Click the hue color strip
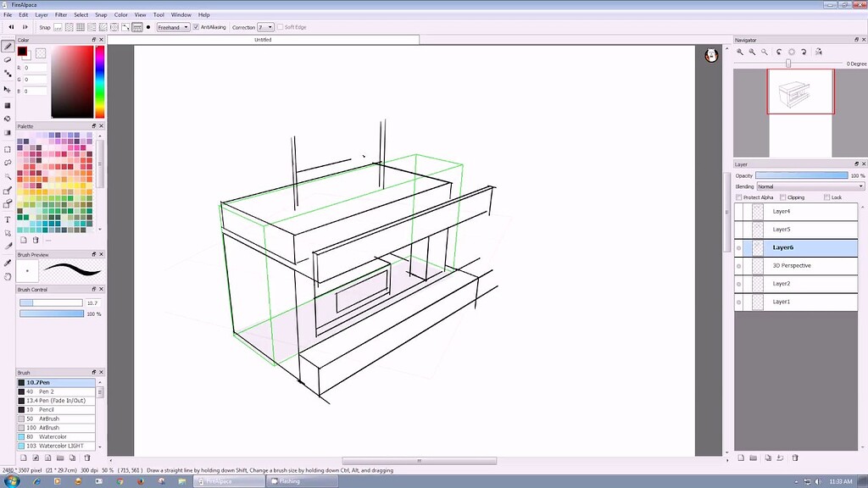Screen dimensions: 868x488 (99, 80)
